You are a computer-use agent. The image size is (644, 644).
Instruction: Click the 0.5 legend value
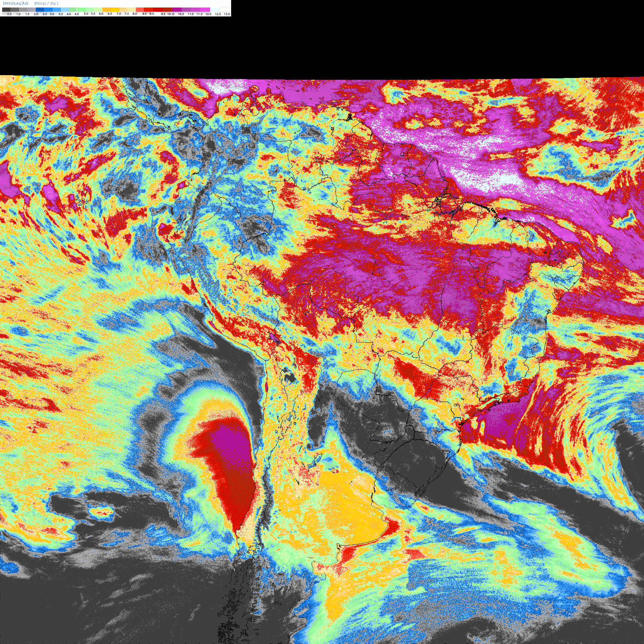point(9,14)
